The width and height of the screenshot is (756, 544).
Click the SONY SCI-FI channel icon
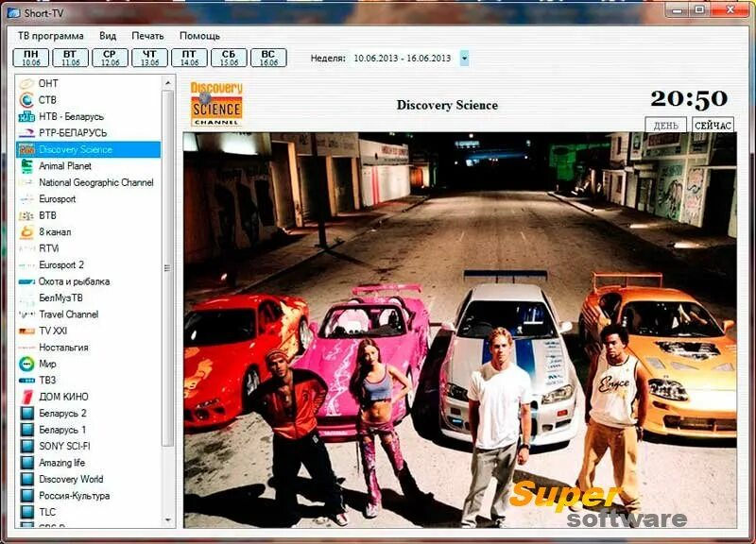coord(27,446)
